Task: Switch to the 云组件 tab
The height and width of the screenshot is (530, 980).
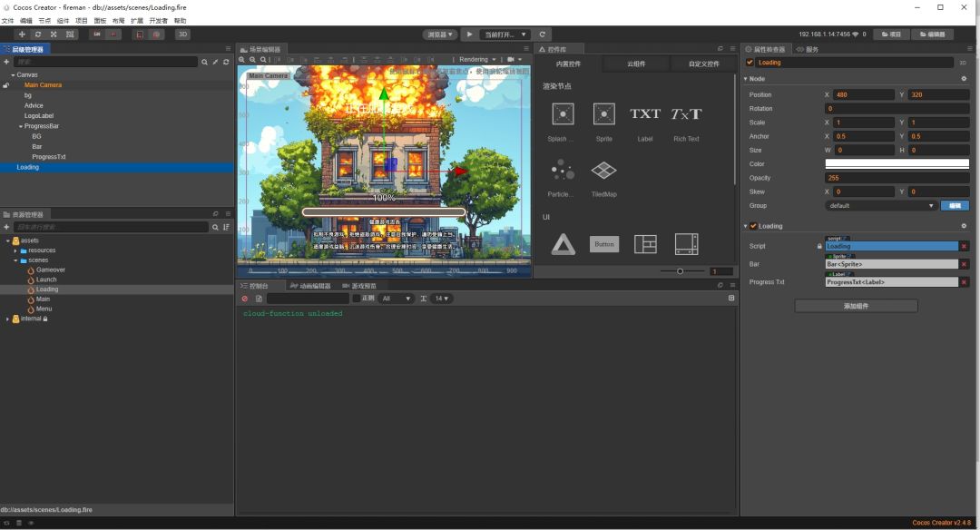Action: coord(636,64)
